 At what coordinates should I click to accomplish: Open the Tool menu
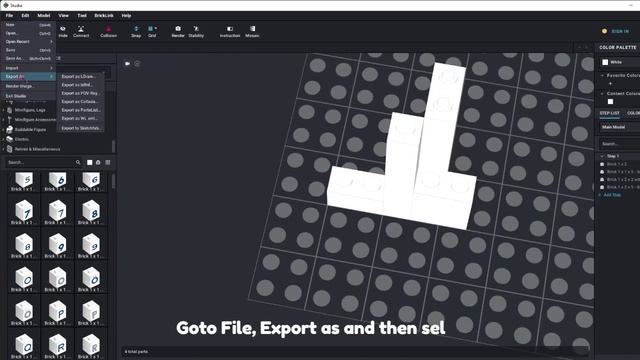pos(82,16)
